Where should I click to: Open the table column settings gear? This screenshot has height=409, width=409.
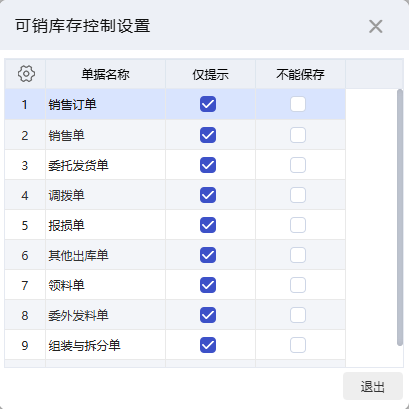[x=26, y=74]
